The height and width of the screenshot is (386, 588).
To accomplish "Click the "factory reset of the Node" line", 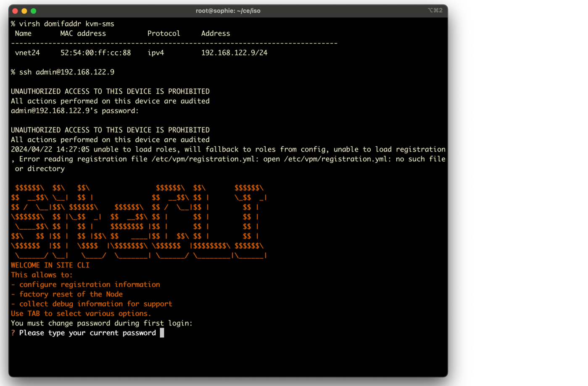I will click(71, 294).
